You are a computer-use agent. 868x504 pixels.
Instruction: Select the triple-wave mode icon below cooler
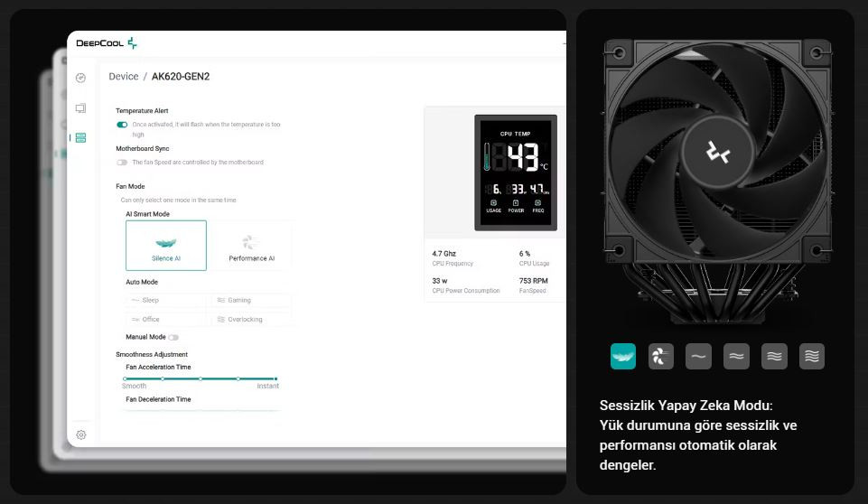pos(774,356)
